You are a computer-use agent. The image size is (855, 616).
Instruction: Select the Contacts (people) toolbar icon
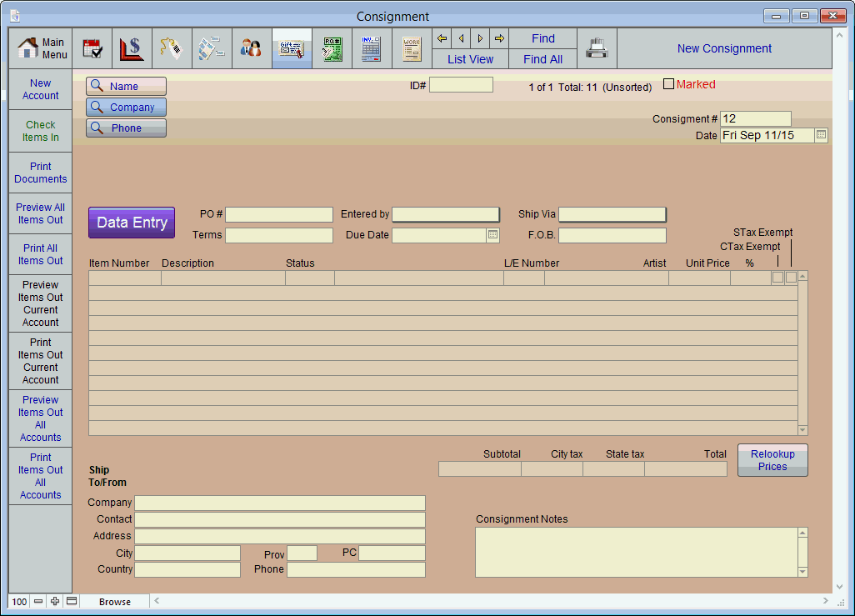[252, 48]
